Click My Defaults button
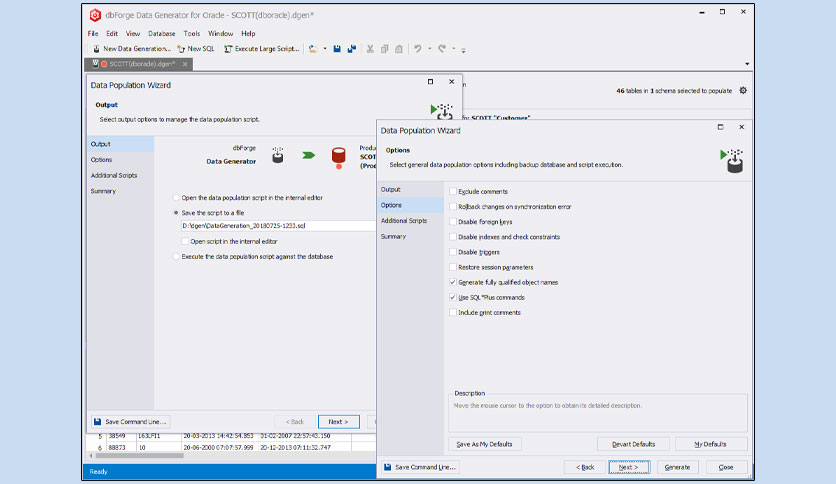Screen dimensions: 836x484 711,444
